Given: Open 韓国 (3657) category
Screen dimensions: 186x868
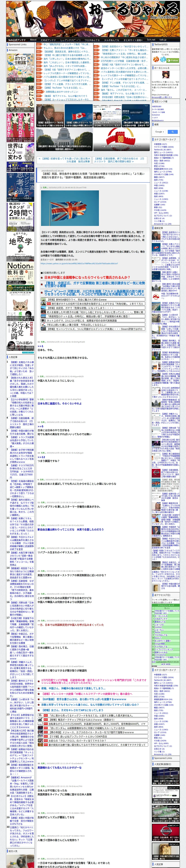Looking at the screenshot, I should pyautogui.click(x=159, y=177).
